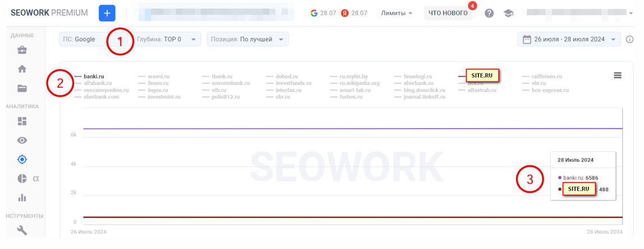The width and height of the screenshot is (644, 249).
Task: Click the 26 Июль 2024 axis label
Action: point(88,232)
